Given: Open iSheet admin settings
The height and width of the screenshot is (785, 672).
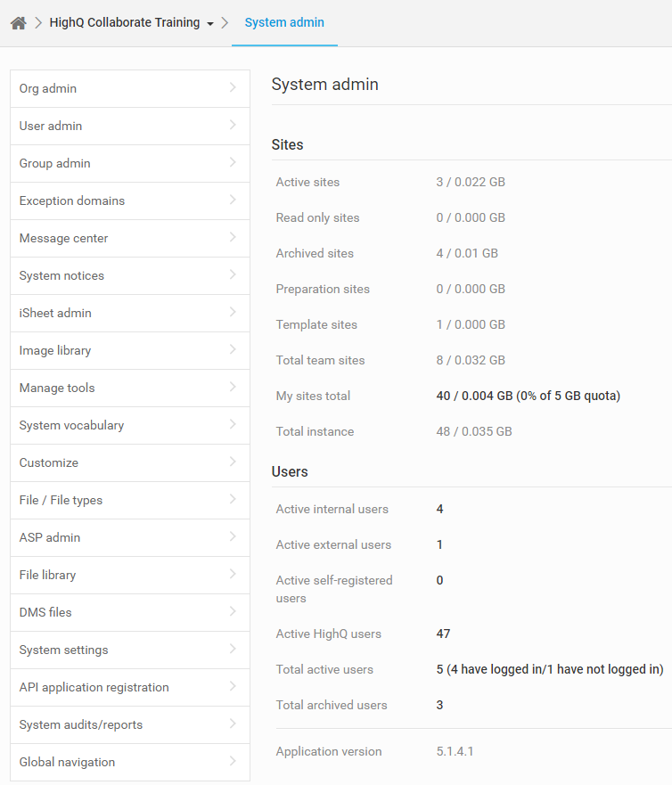Looking at the screenshot, I should [x=55, y=313].
